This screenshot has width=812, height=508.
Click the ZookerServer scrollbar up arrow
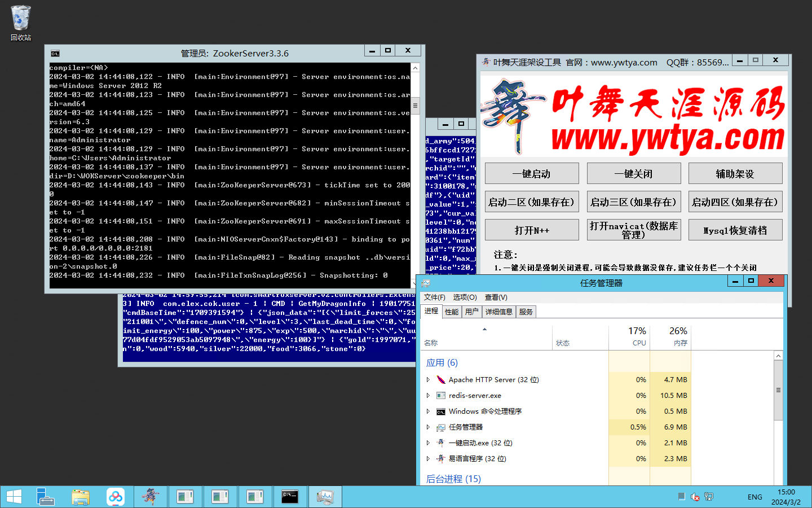(415, 68)
